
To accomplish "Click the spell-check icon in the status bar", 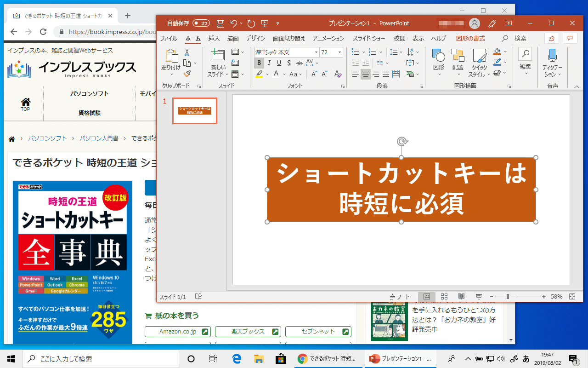I will click(198, 297).
